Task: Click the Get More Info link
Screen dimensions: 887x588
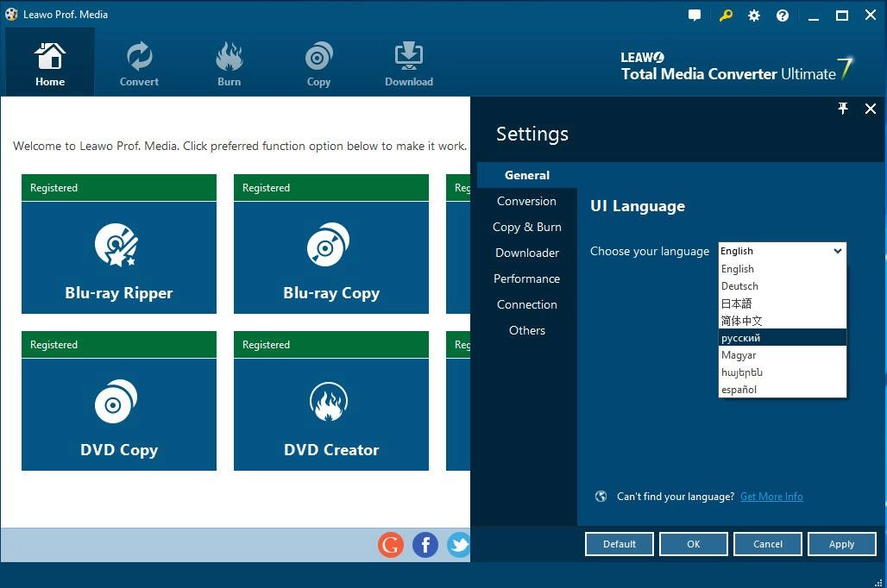Action: pyautogui.click(x=771, y=497)
